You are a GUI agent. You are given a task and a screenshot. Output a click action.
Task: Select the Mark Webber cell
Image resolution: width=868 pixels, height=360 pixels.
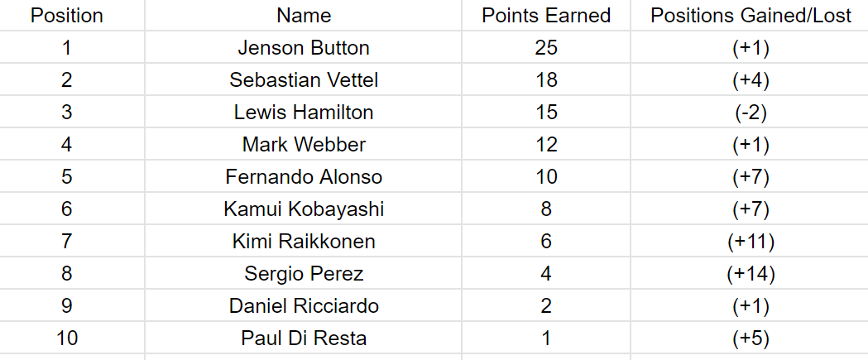click(x=304, y=145)
